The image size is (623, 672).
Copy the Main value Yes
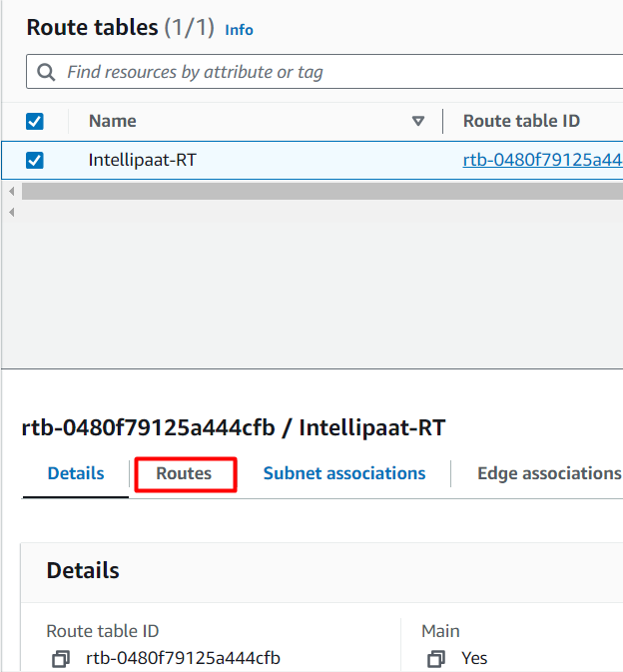coord(435,659)
